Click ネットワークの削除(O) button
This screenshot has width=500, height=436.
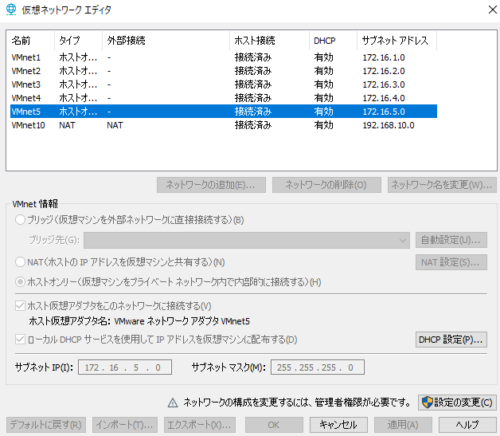326,185
